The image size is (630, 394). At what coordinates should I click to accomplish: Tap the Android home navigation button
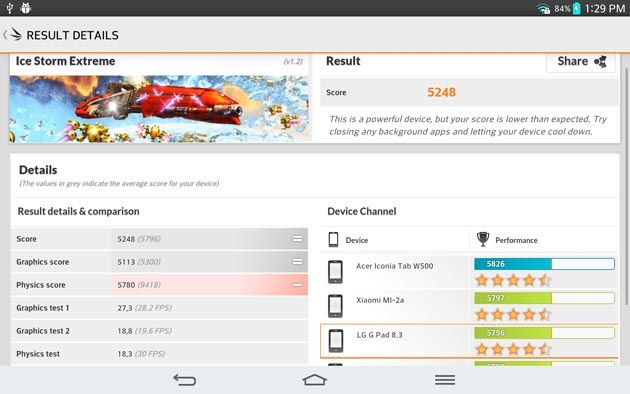click(x=315, y=380)
